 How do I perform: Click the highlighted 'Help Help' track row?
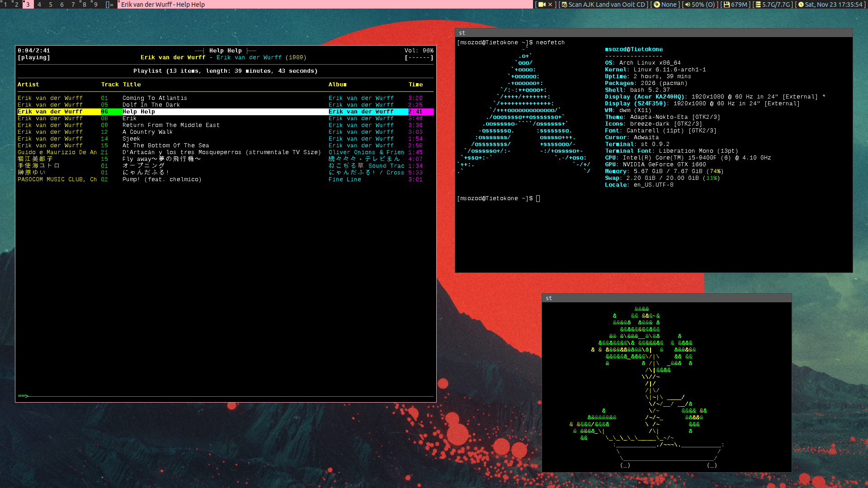225,112
